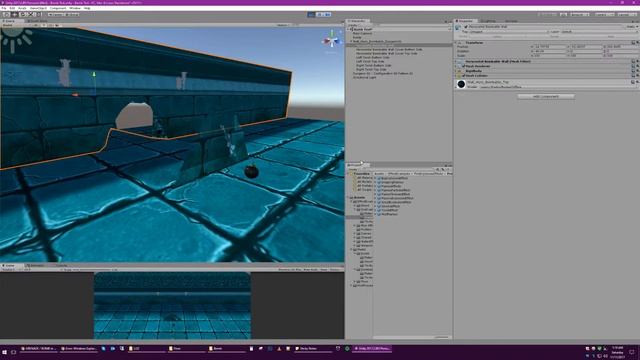Open Rigidbody component gear settings
Viewport: 640px width, 360px height.
[637, 71]
